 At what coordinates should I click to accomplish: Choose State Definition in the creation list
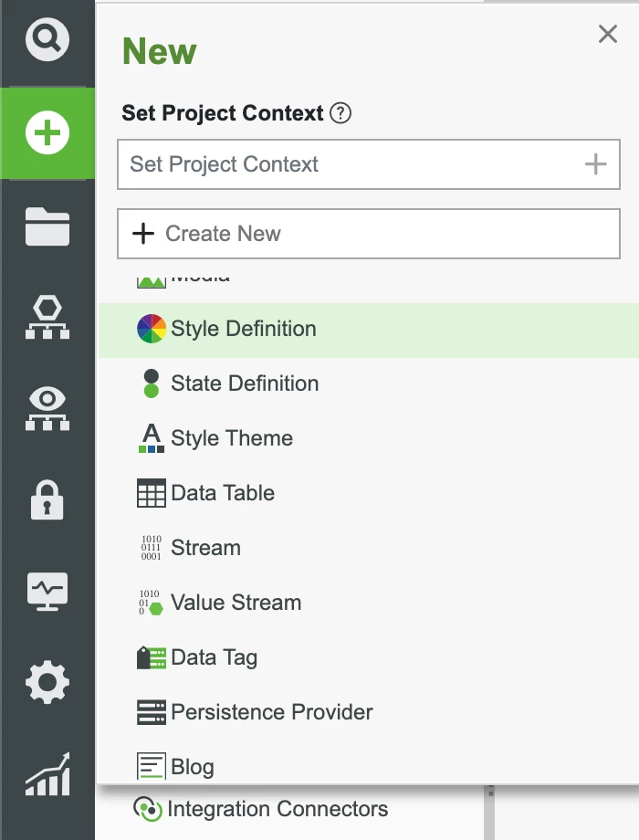coord(244,383)
